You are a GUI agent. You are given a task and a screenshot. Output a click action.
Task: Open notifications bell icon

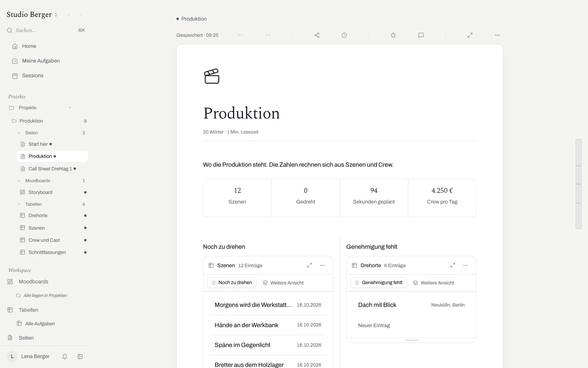(65, 357)
